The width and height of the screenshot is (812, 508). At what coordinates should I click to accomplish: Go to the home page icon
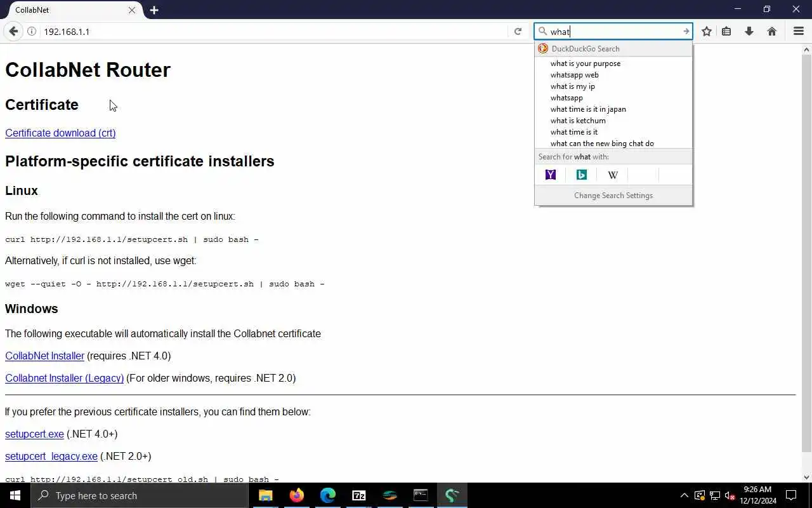click(772, 31)
